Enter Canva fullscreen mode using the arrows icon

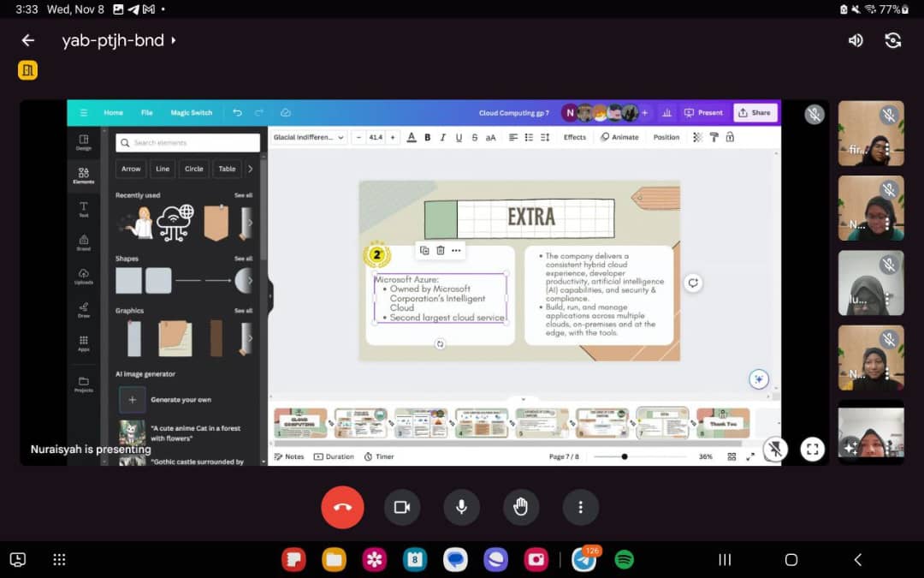point(750,456)
